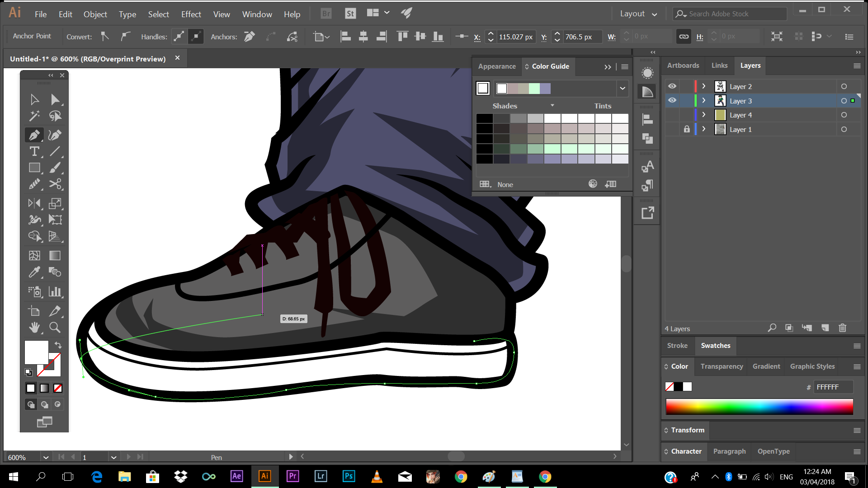Swap fill and stroke colors
The width and height of the screenshot is (868, 488).
pyautogui.click(x=58, y=345)
